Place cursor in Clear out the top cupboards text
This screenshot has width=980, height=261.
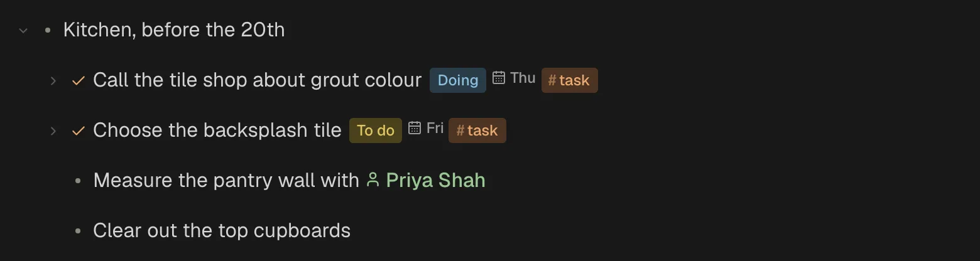pyautogui.click(x=222, y=231)
